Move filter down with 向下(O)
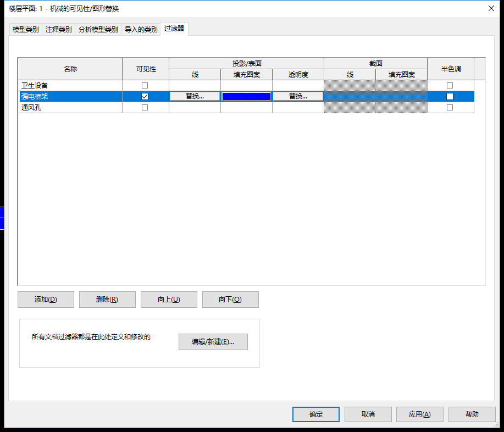Image resolution: width=504 pixels, height=432 pixels. [x=230, y=300]
